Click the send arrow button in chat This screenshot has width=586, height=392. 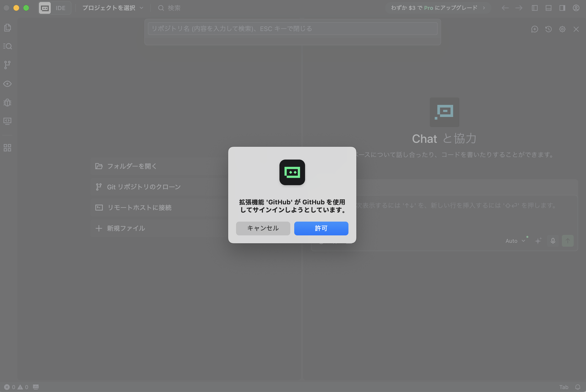(x=568, y=241)
